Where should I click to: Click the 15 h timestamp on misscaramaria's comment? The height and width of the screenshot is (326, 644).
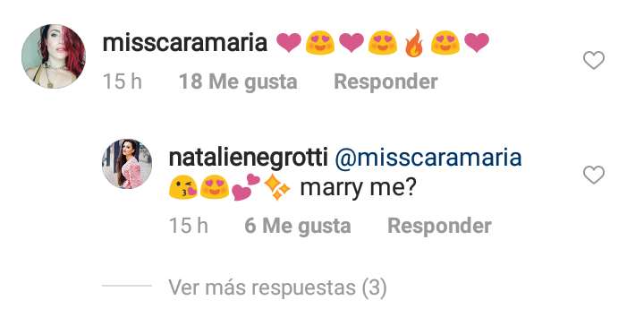[122, 81]
